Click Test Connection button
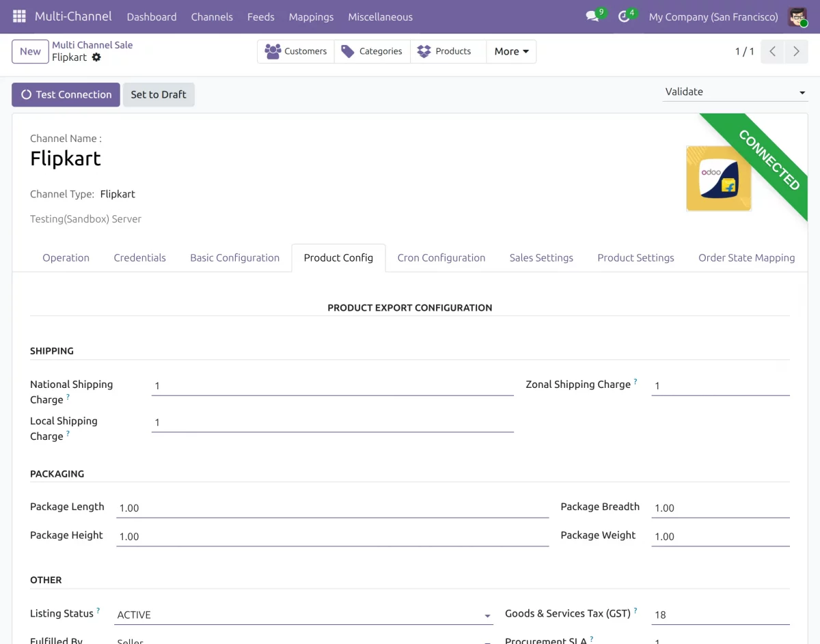The width and height of the screenshot is (820, 644). point(66,95)
